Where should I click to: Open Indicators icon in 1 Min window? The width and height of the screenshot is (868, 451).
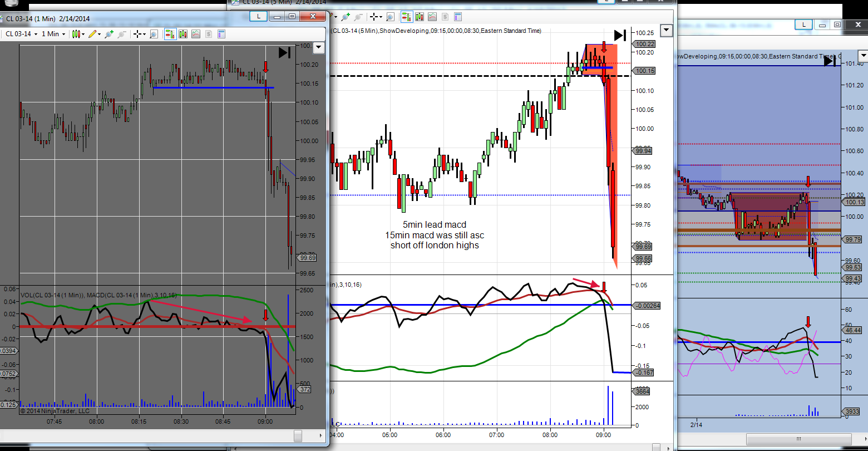(x=195, y=34)
